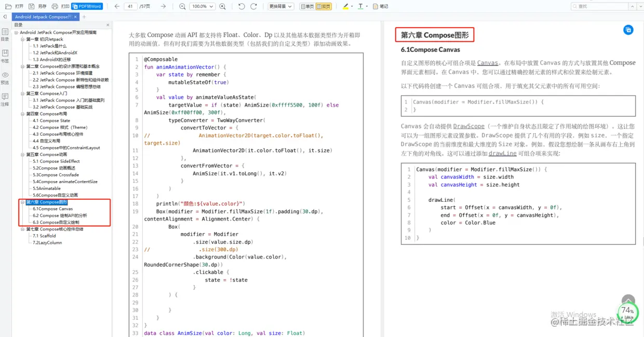Image resolution: width=644 pixels, height=337 pixels.
Task: Click the PDF转Word convert button
Action: (x=87, y=6)
